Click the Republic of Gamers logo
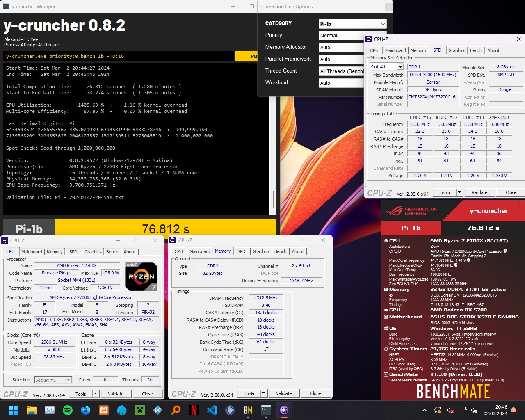Screen dimensions: 525x420 tap(412, 211)
